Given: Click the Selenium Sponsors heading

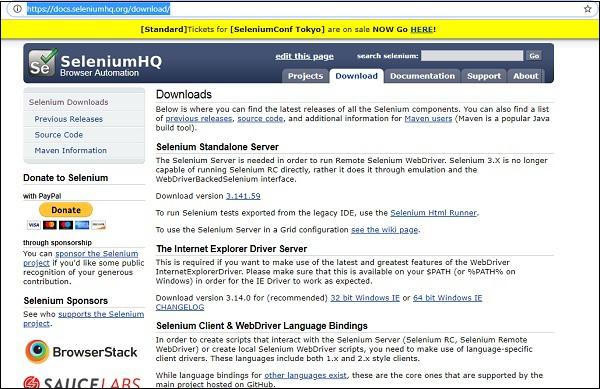Looking at the screenshot, I should pos(65,301).
